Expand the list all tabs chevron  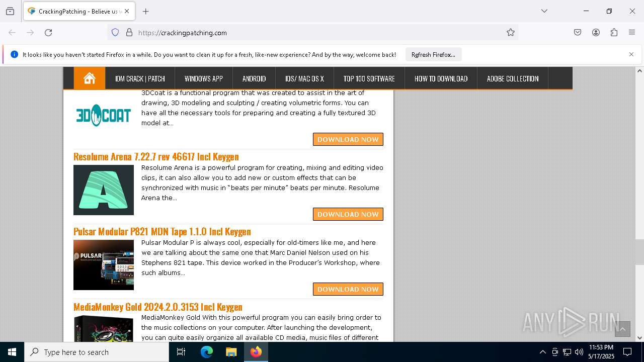tap(544, 11)
